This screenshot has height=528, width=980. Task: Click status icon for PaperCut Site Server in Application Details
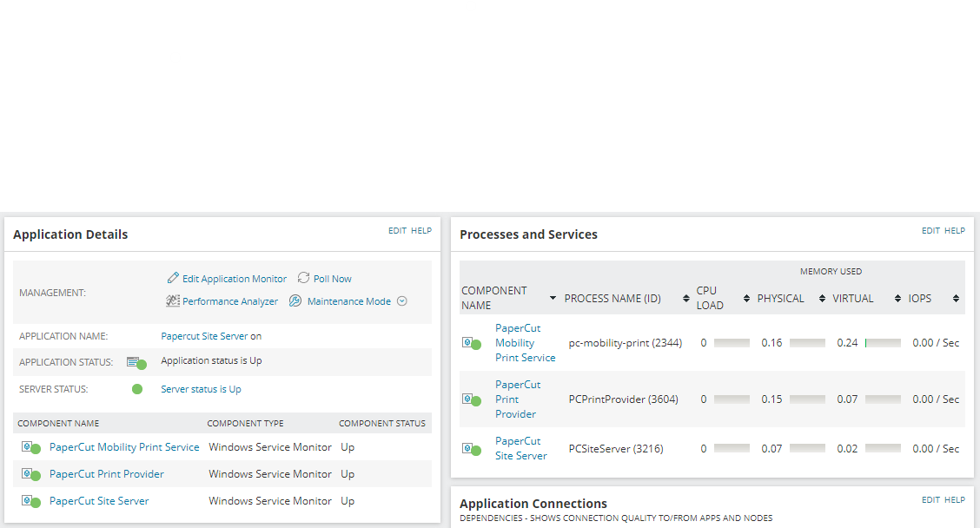point(30,501)
